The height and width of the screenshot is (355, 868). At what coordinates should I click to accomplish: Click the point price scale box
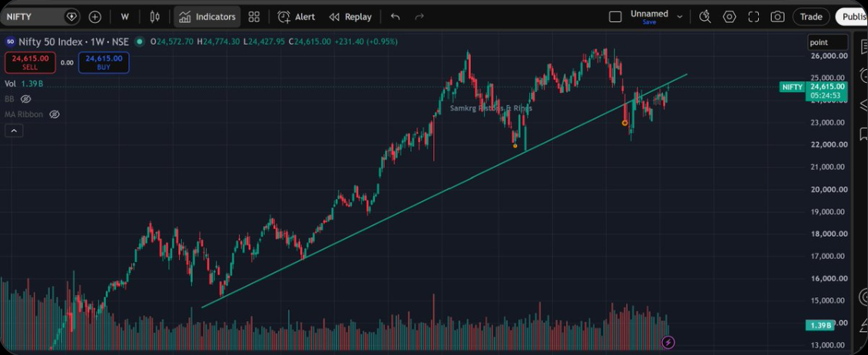click(x=827, y=42)
